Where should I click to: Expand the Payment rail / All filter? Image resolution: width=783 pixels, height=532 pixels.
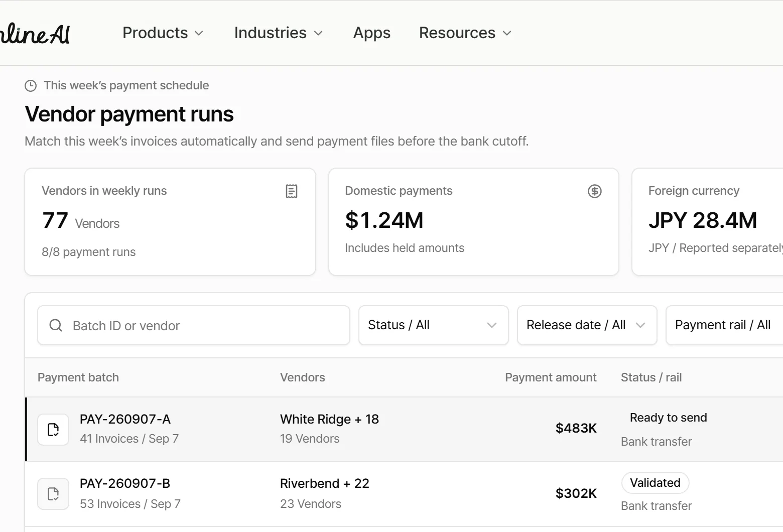tap(724, 325)
